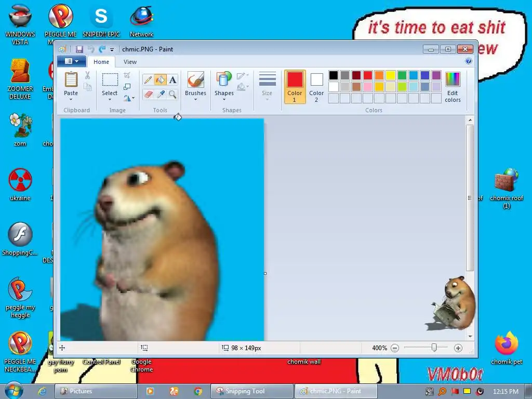
Task: Click the Cut scissors icon
Action: pyautogui.click(x=87, y=75)
